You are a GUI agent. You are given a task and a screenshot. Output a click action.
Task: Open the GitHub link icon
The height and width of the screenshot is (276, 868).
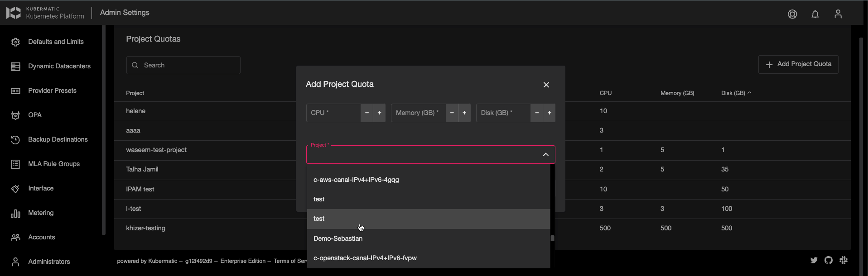(x=829, y=260)
